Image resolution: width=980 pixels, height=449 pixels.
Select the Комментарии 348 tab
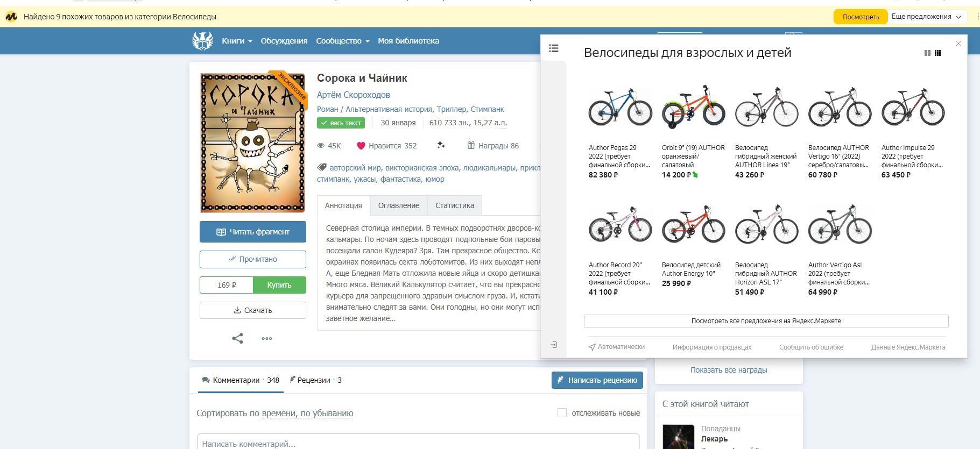[241, 380]
